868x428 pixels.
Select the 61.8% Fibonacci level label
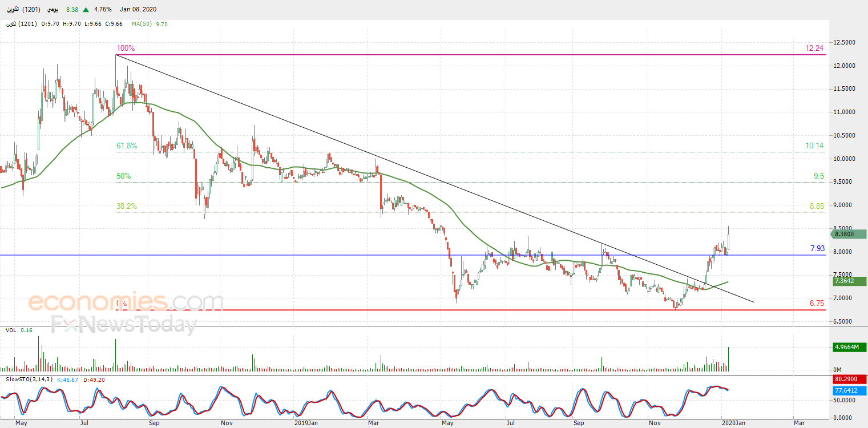[127, 146]
